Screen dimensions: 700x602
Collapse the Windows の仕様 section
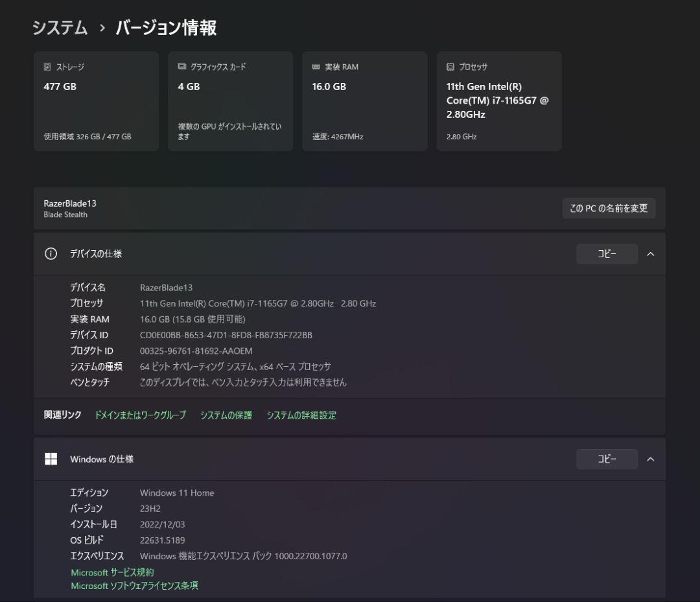point(651,458)
